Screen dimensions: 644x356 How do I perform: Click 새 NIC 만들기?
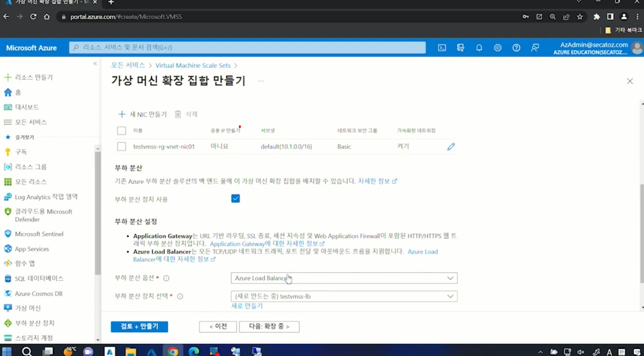[x=142, y=114]
